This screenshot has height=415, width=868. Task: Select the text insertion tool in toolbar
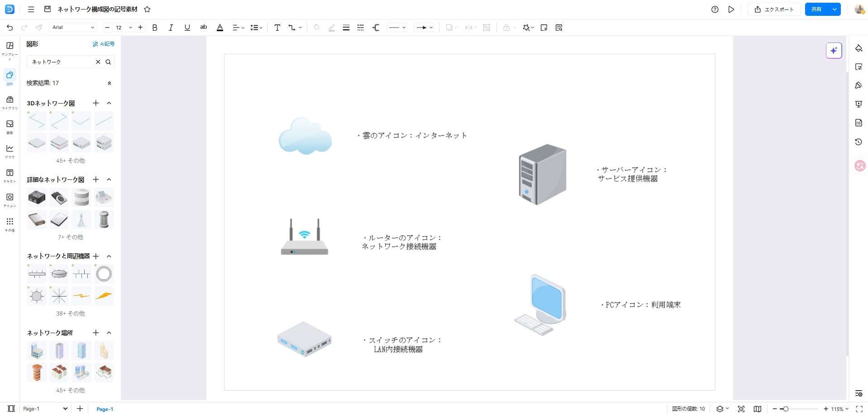click(277, 28)
